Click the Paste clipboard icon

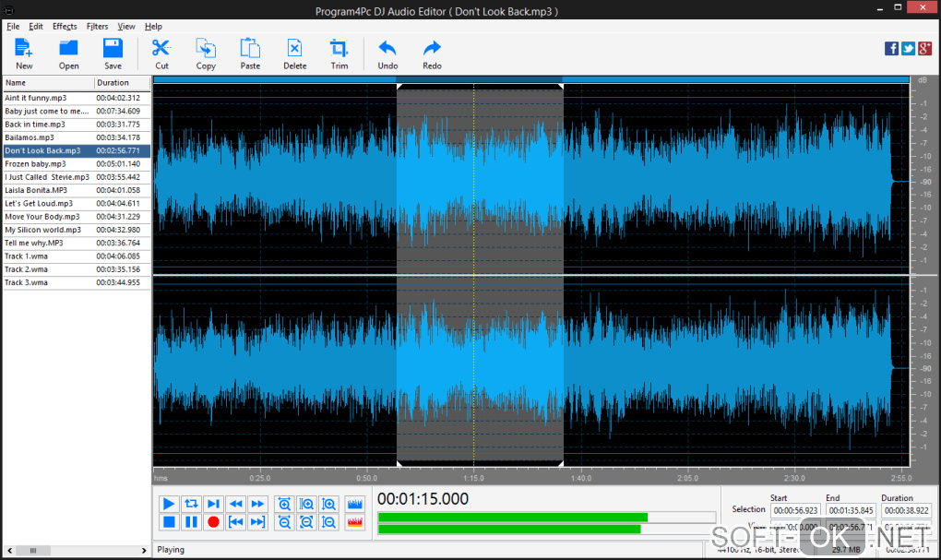click(x=250, y=53)
